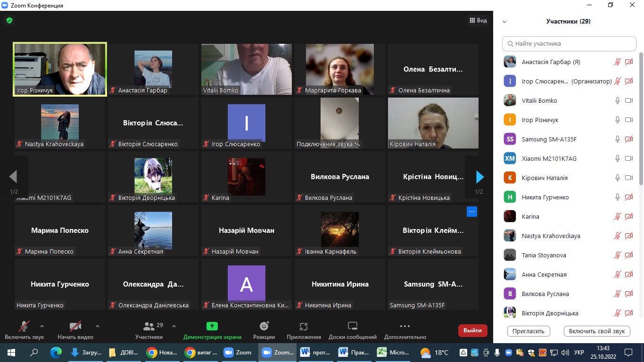The width and height of the screenshot is (644, 362).
Task: Expand video options arrow beside Начать видео
Action: pyautogui.click(x=98, y=326)
